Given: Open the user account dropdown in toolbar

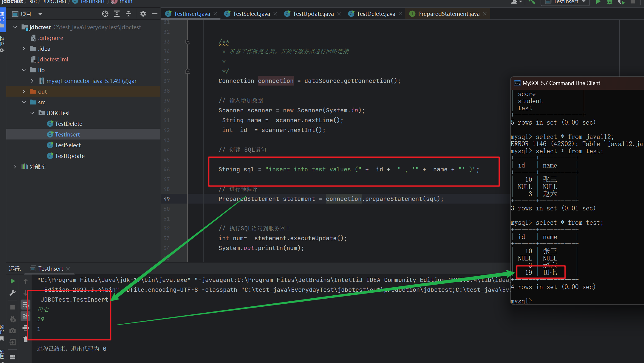Looking at the screenshot, I should click(x=516, y=2).
